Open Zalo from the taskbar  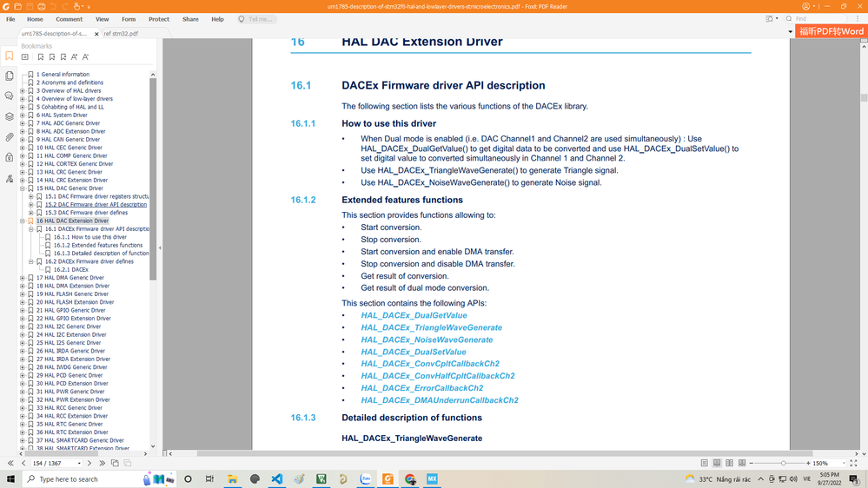365,478
